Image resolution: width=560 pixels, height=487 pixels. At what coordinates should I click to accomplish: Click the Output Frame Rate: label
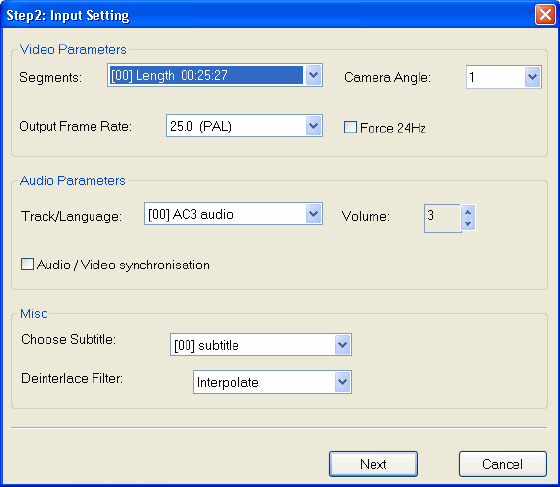(x=76, y=126)
